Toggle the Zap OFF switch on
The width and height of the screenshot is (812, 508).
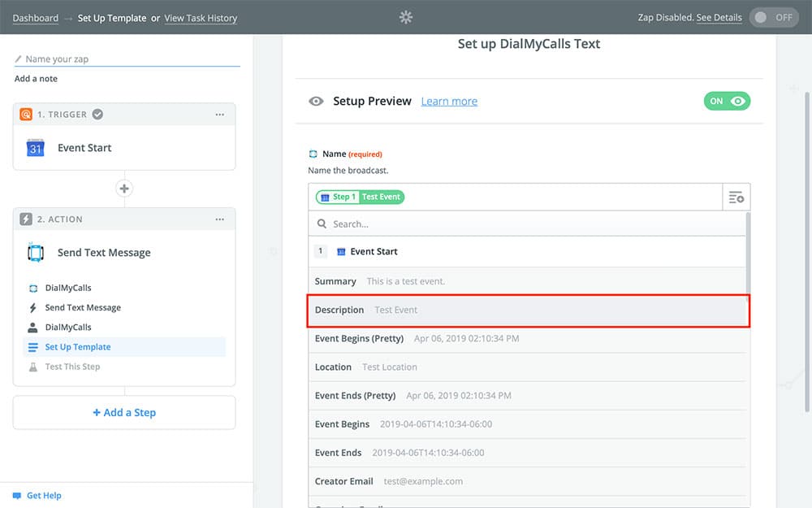[774, 18]
